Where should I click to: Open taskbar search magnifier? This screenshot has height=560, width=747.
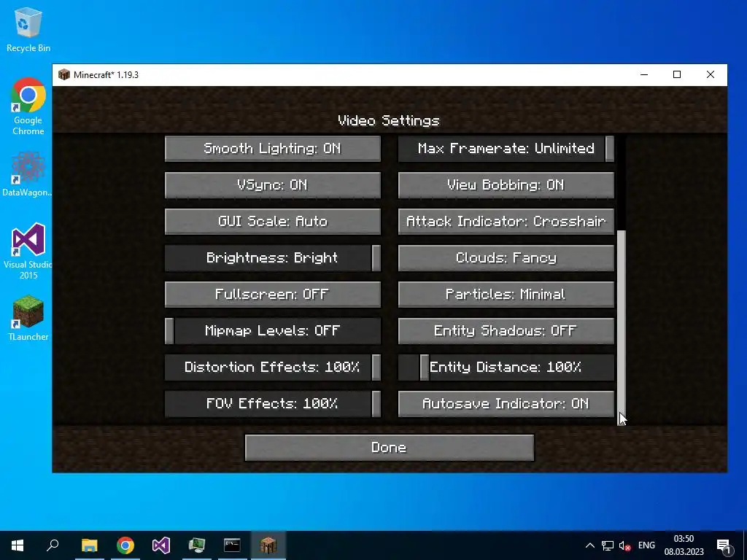[53, 545]
